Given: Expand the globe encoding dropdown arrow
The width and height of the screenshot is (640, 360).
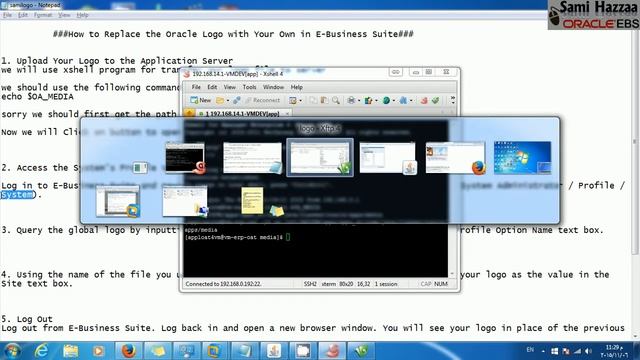Looking at the screenshot, I should click(394, 100).
